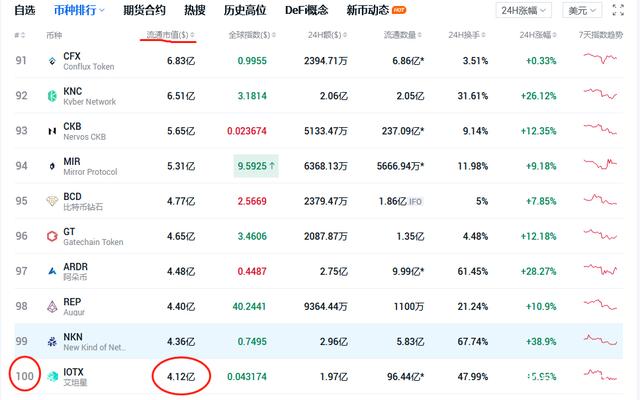
Task: Sort by 24H涨幅 column header
Action: click(x=538, y=35)
